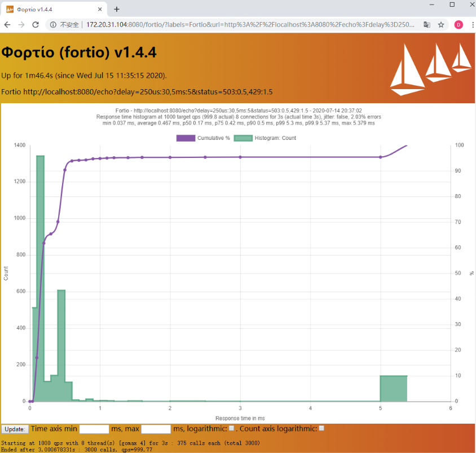This screenshot has width=476, height=453.
Task: Open the profile avatar D
Action: pyautogui.click(x=459, y=25)
